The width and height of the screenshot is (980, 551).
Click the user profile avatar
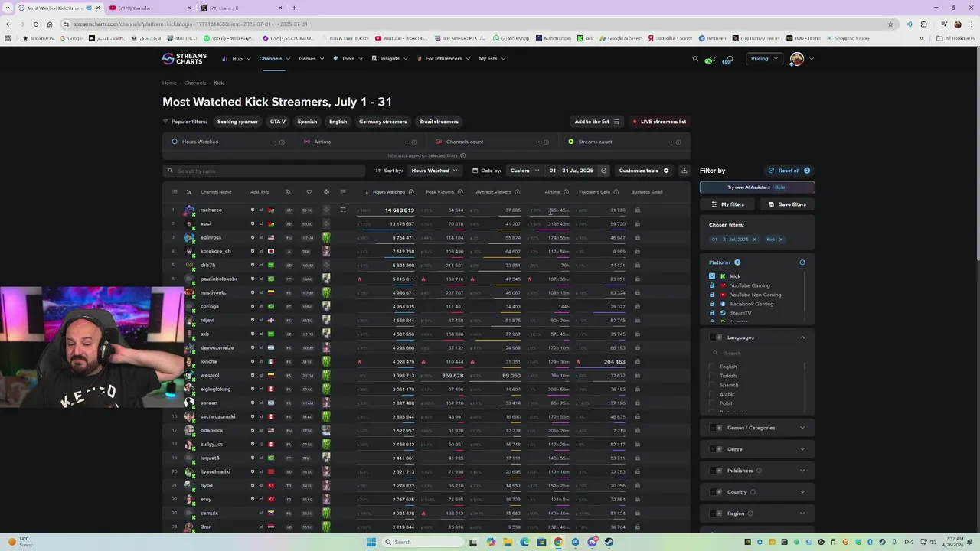click(x=797, y=59)
